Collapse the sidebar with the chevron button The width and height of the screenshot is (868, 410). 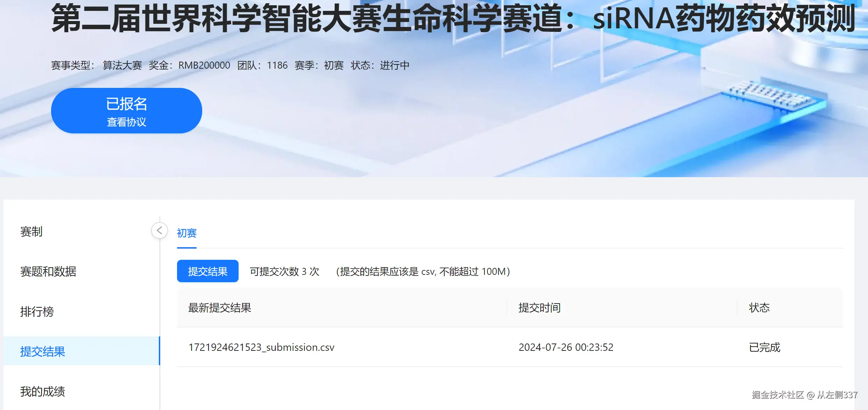coord(160,231)
